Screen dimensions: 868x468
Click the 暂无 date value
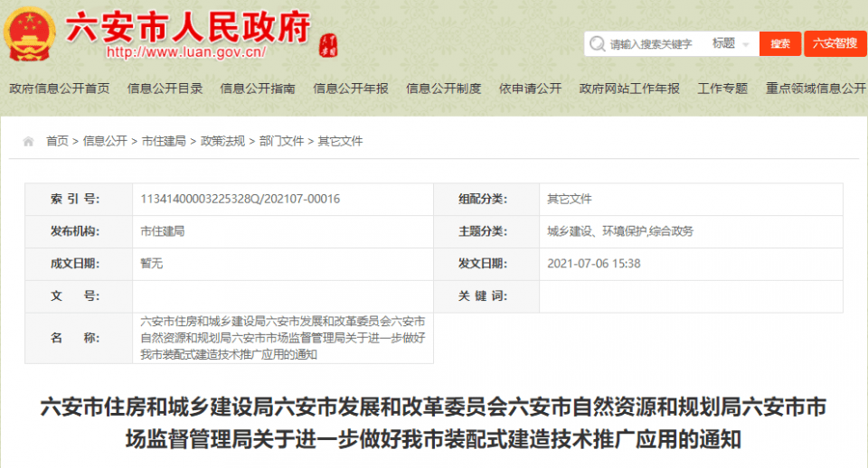[151, 264]
